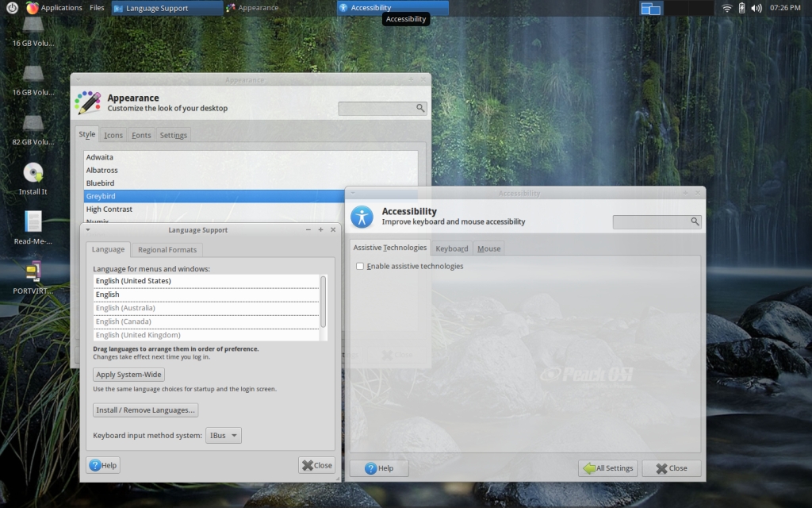The height and width of the screenshot is (508, 812).
Task: Switch to the Mouse tab in Accessibility
Action: click(488, 248)
